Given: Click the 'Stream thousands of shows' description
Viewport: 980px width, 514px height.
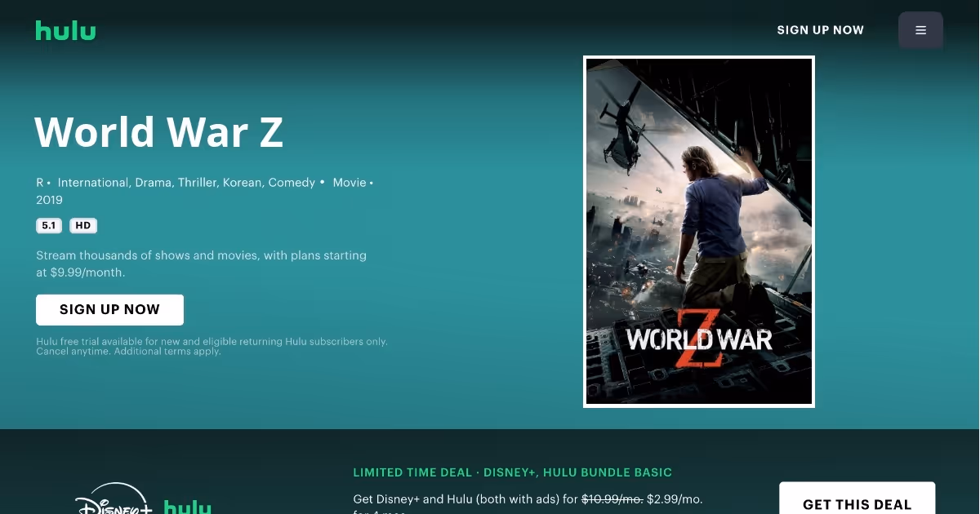Looking at the screenshot, I should click(201, 264).
